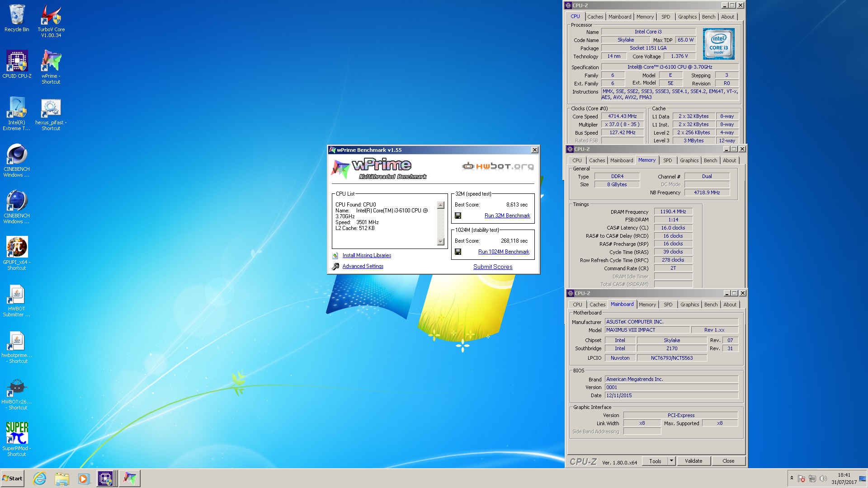Image resolution: width=868 pixels, height=488 pixels.
Task: Select CPUID CPU-Z desktop shortcut
Action: (x=17, y=65)
